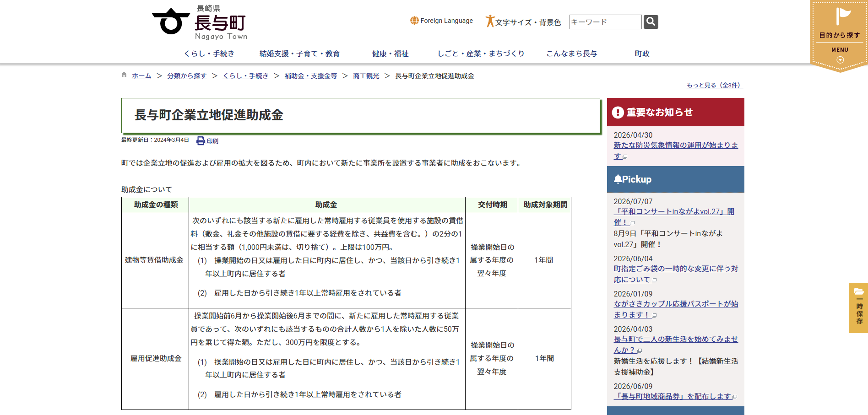The width and height of the screenshot is (868, 415).
Task: Click the globe icon for Foreign Language
Action: click(x=414, y=21)
